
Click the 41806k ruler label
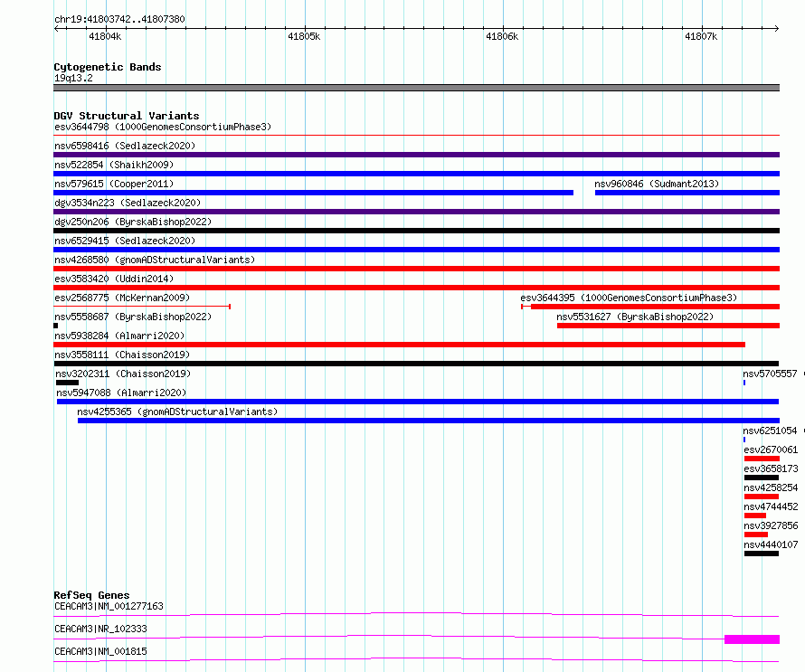pyautogui.click(x=502, y=36)
